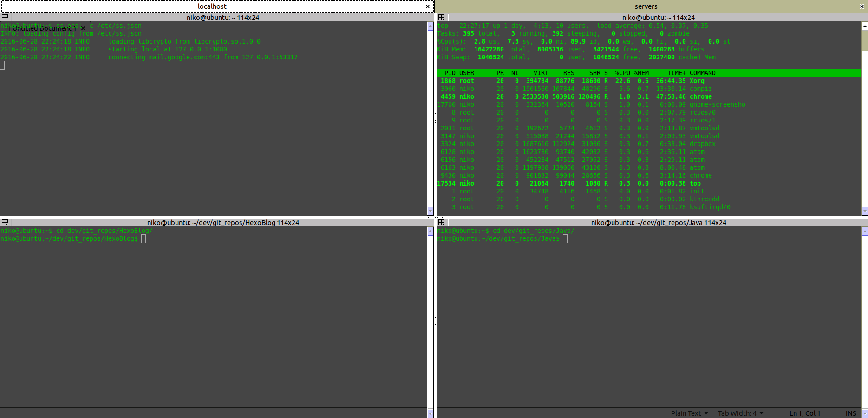The width and height of the screenshot is (868, 418).
Task: Click scroll-down arrow in top-left terminal
Action: point(430,211)
